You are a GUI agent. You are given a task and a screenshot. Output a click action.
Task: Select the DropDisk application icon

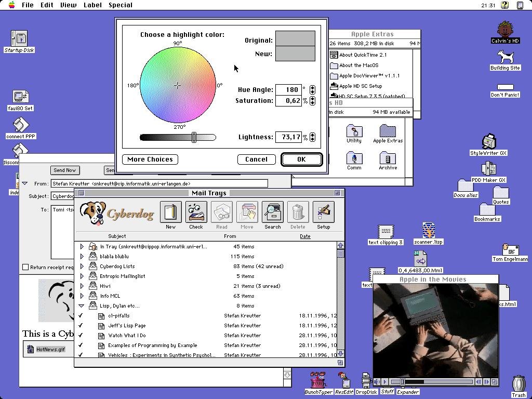366,380
